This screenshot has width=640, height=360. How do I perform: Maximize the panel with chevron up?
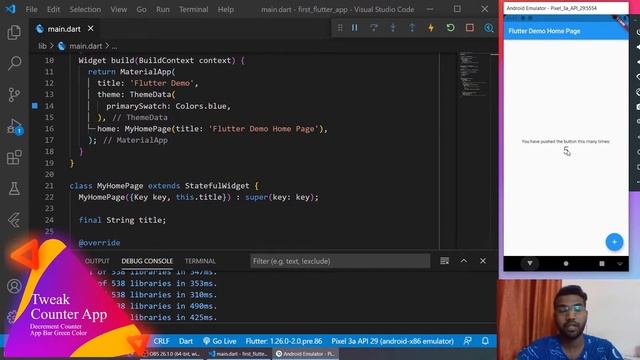point(464,261)
